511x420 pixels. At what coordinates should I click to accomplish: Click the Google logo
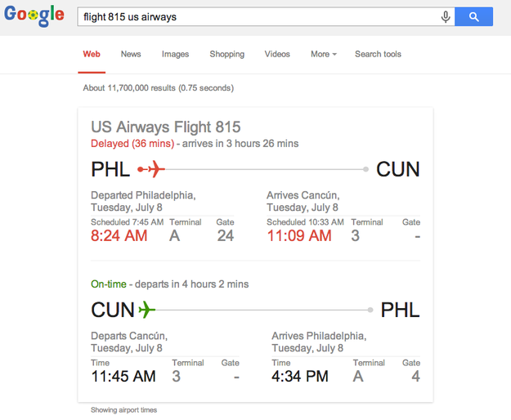(x=34, y=16)
